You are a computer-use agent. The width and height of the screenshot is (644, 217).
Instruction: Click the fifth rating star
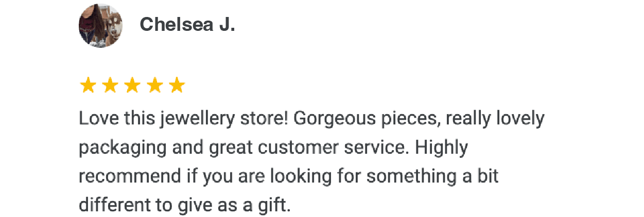pyautogui.click(x=177, y=85)
